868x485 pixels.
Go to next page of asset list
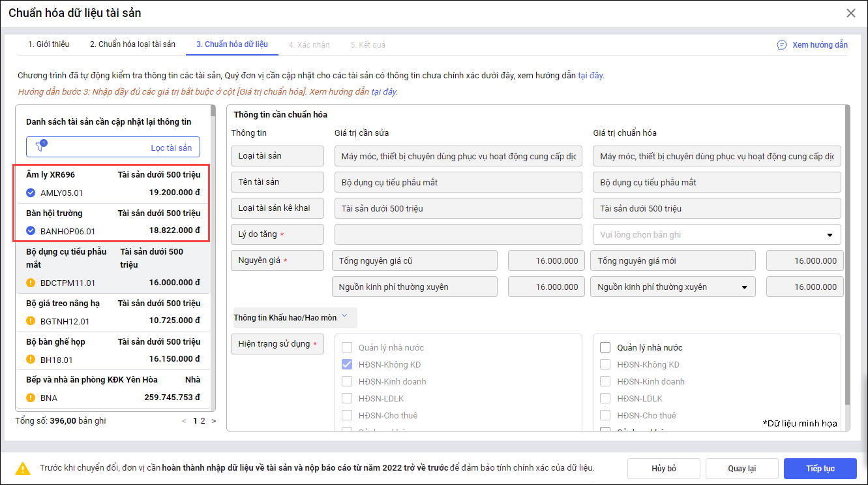click(x=214, y=421)
